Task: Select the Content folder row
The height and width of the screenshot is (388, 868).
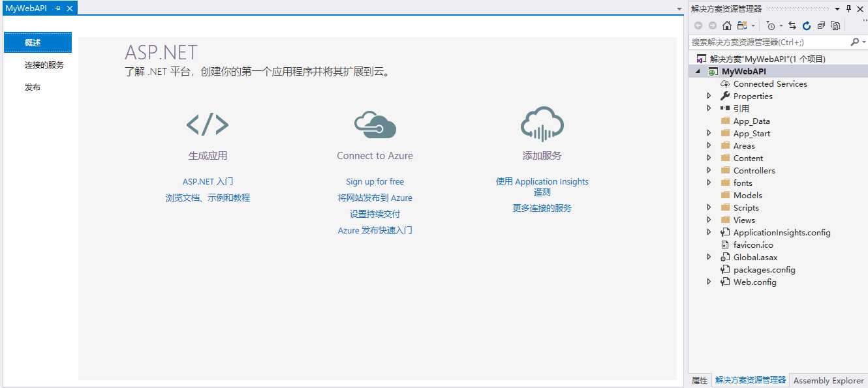Action: tap(778, 158)
